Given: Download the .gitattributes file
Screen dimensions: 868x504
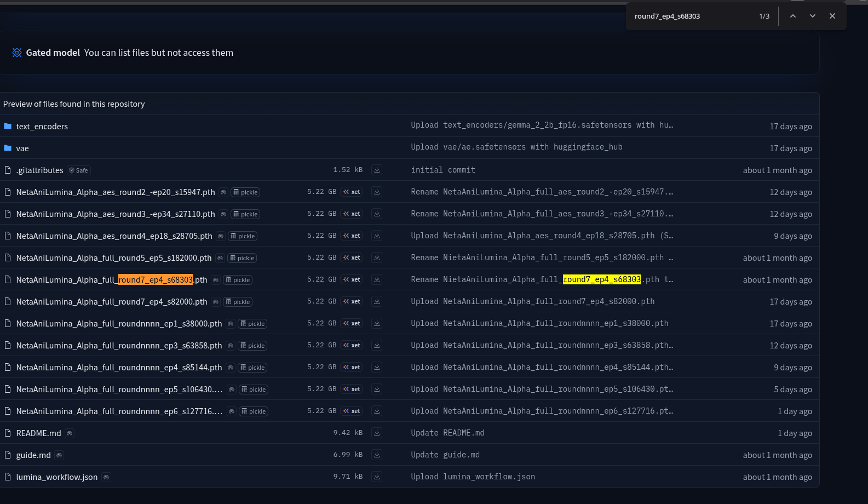Looking at the screenshot, I should coord(377,170).
